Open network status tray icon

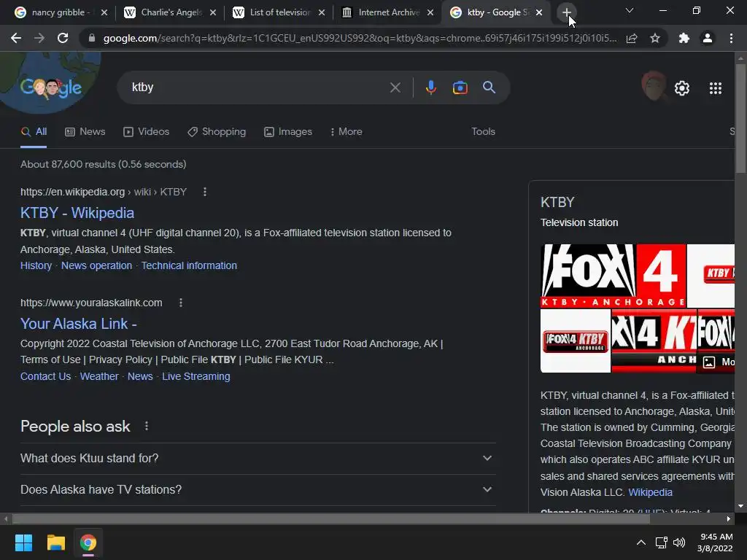(x=661, y=542)
